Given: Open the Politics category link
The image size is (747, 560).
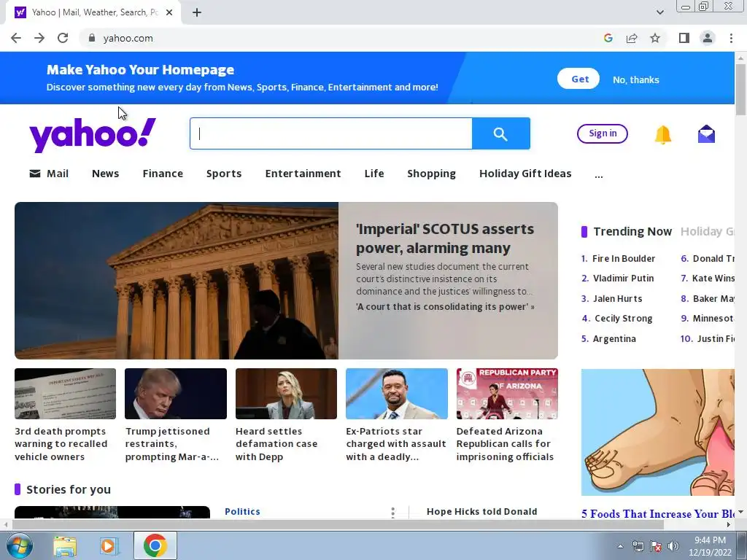Looking at the screenshot, I should pos(242,511).
